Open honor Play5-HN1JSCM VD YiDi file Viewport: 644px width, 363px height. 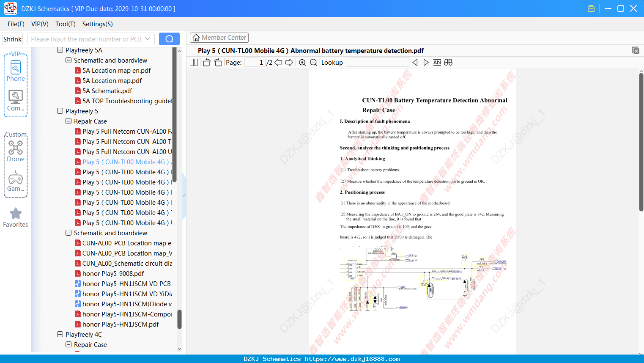click(127, 294)
